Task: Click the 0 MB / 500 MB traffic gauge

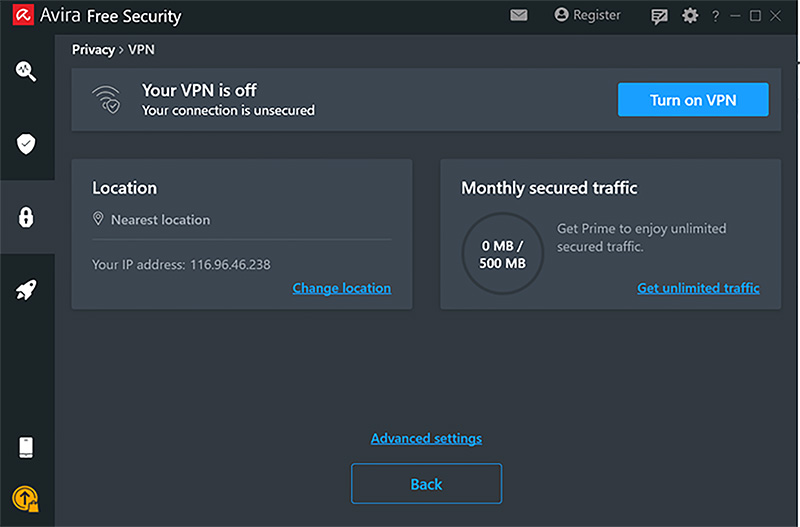Action: pyautogui.click(x=503, y=254)
